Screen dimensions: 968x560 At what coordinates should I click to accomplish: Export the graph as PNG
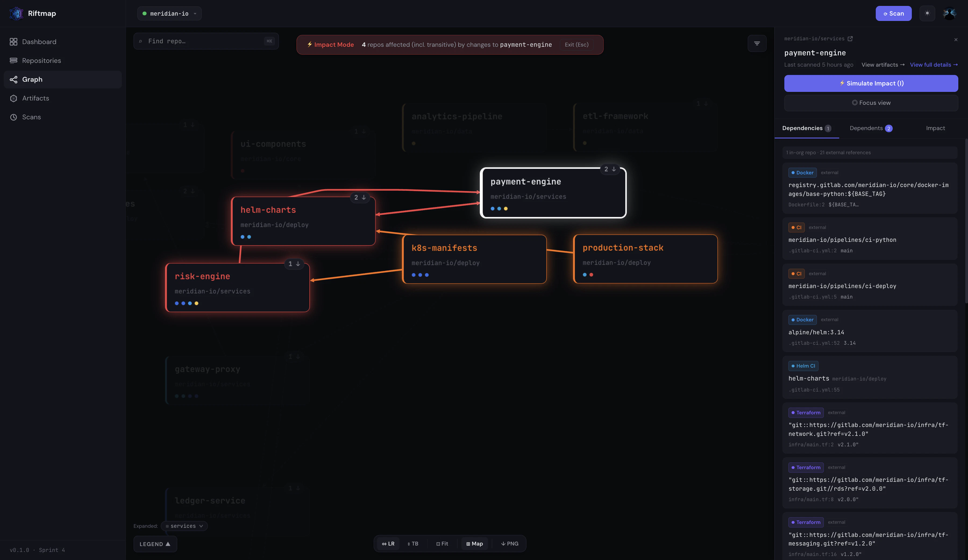[x=510, y=544]
